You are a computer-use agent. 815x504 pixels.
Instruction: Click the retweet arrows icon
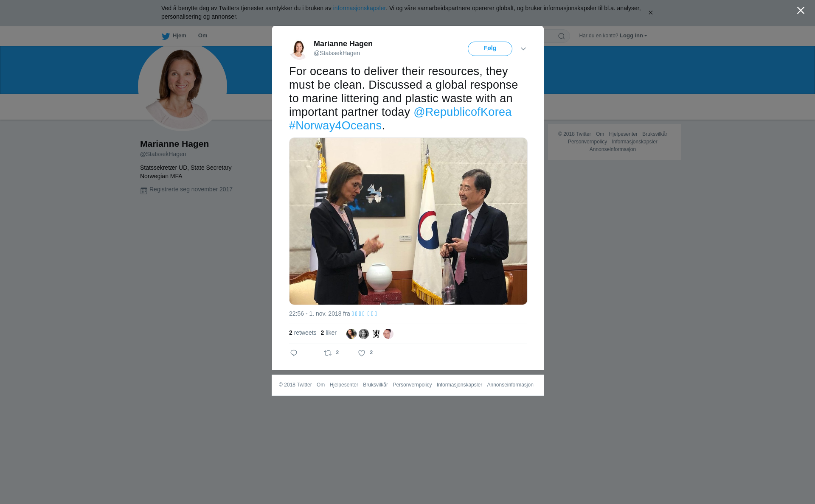328,353
